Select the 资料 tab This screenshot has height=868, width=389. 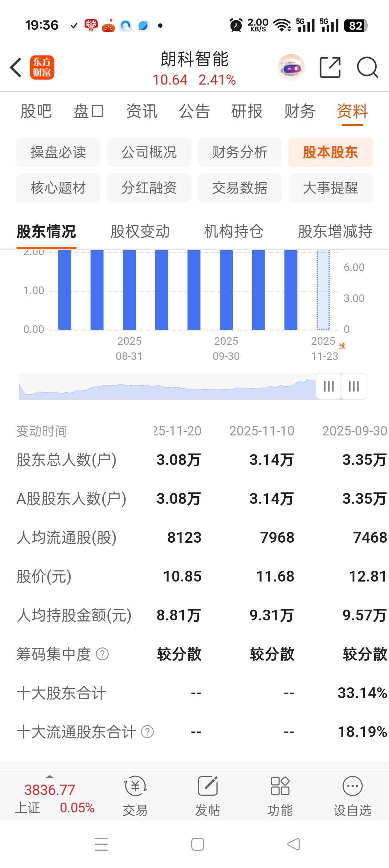(x=352, y=111)
